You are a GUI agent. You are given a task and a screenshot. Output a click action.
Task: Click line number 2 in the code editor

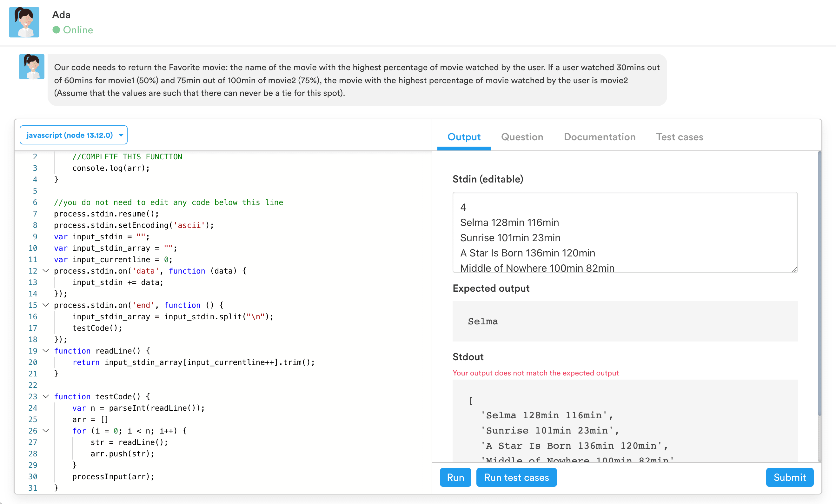tap(35, 156)
